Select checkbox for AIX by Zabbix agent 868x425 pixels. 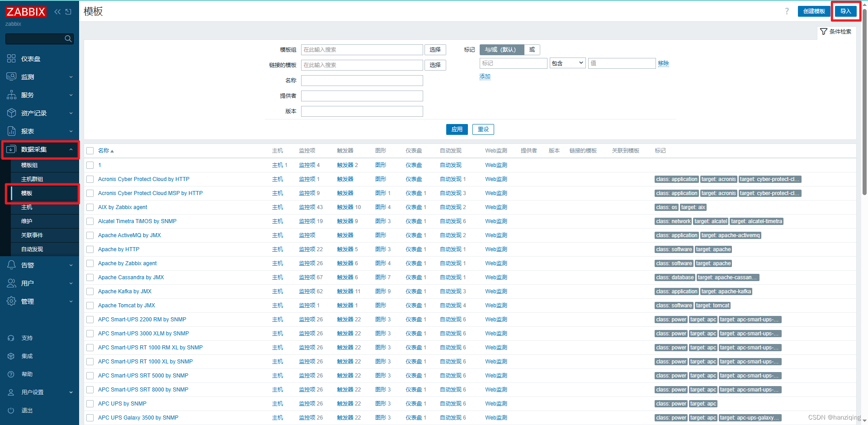(x=90, y=207)
